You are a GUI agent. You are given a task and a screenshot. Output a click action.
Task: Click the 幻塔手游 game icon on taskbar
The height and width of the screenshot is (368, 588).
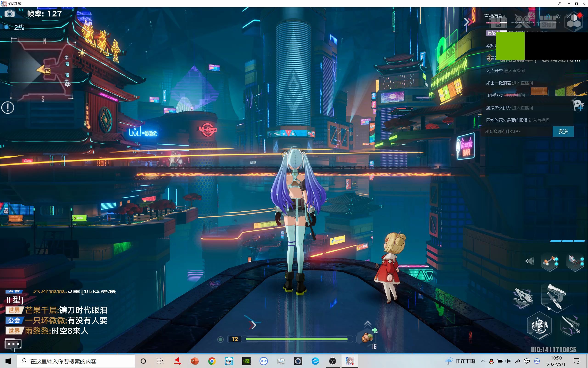350,361
